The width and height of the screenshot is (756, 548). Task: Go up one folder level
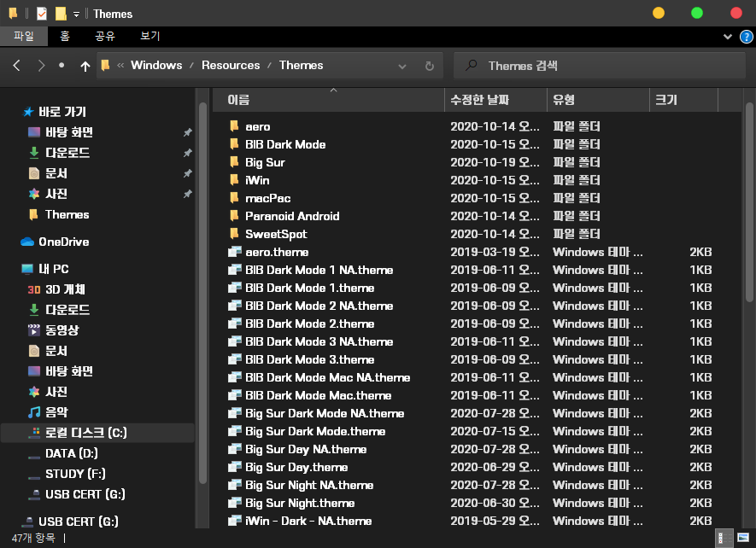(85, 66)
